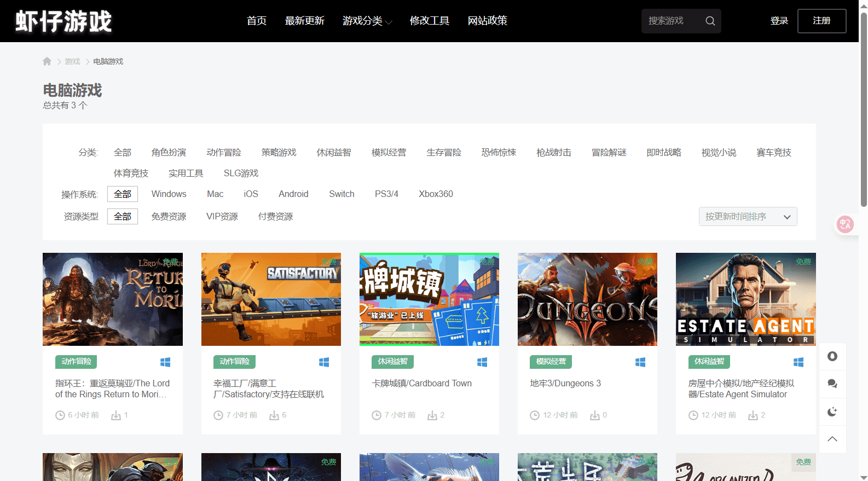Viewport: 868px width, 481px height.
Task: Open the Estate Agent Simulator thumbnail
Action: 746,299
